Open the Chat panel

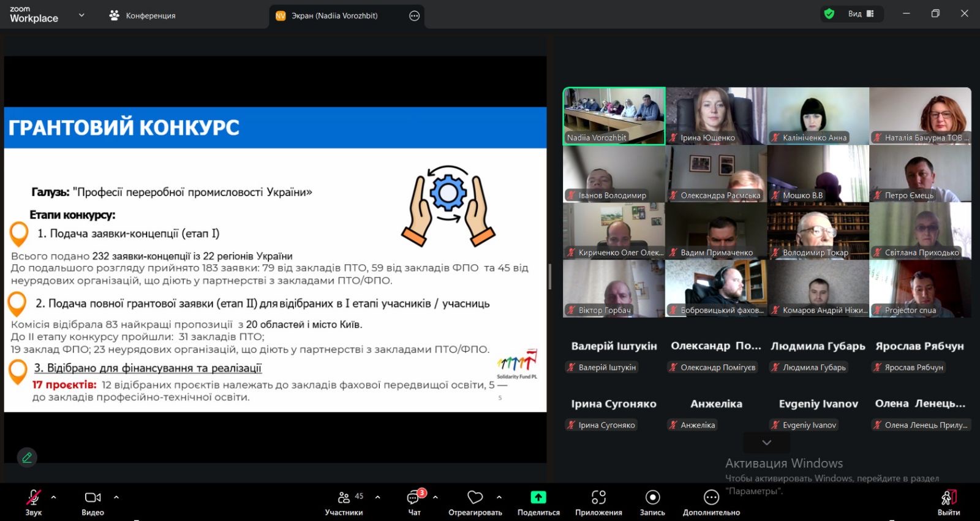click(x=415, y=502)
